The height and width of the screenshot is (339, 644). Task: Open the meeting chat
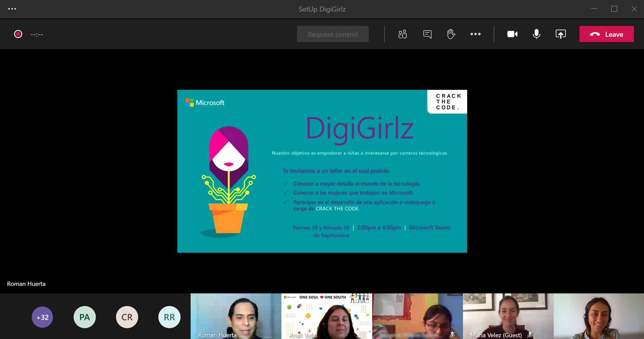click(427, 34)
